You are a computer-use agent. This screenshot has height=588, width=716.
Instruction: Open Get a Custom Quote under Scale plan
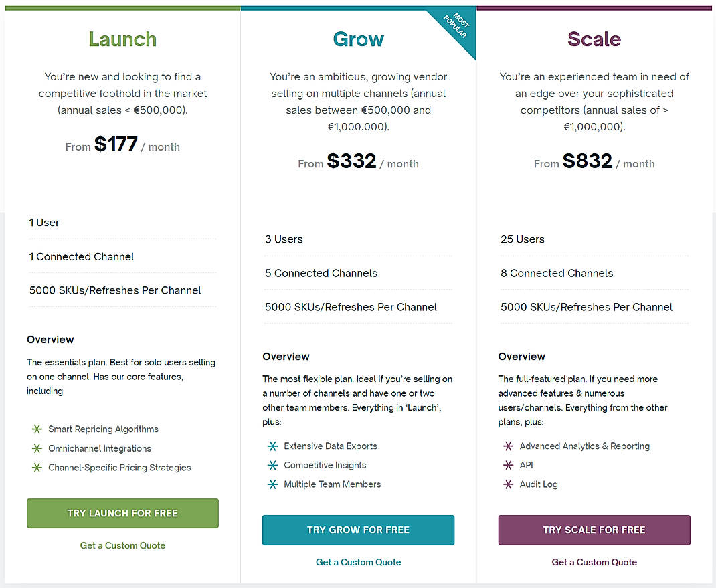(x=594, y=562)
